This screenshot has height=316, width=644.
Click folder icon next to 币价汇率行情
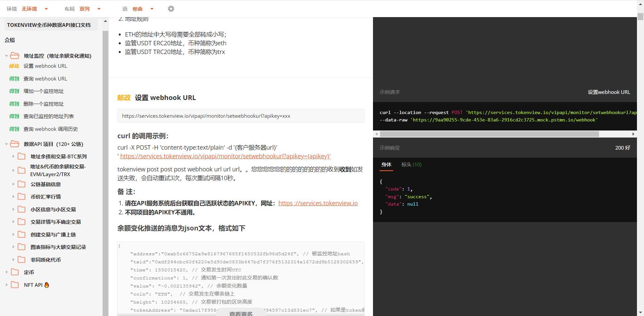[x=21, y=197]
